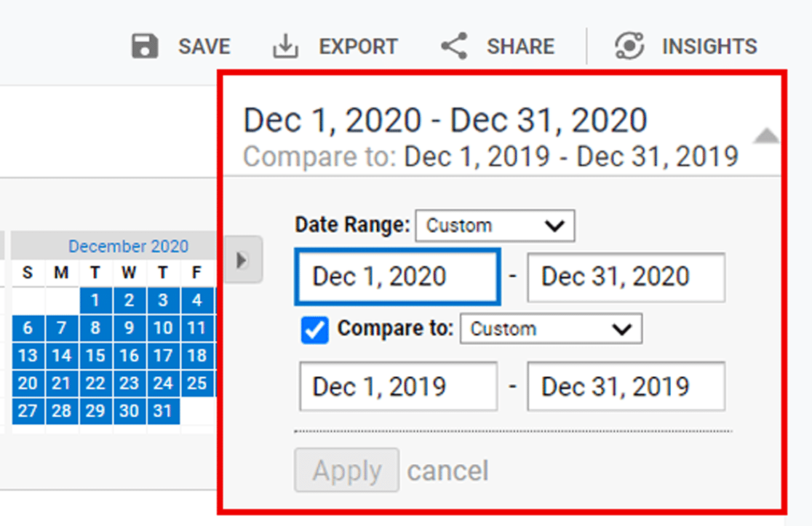Open the Compare to dropdown

tap(551, 328)
